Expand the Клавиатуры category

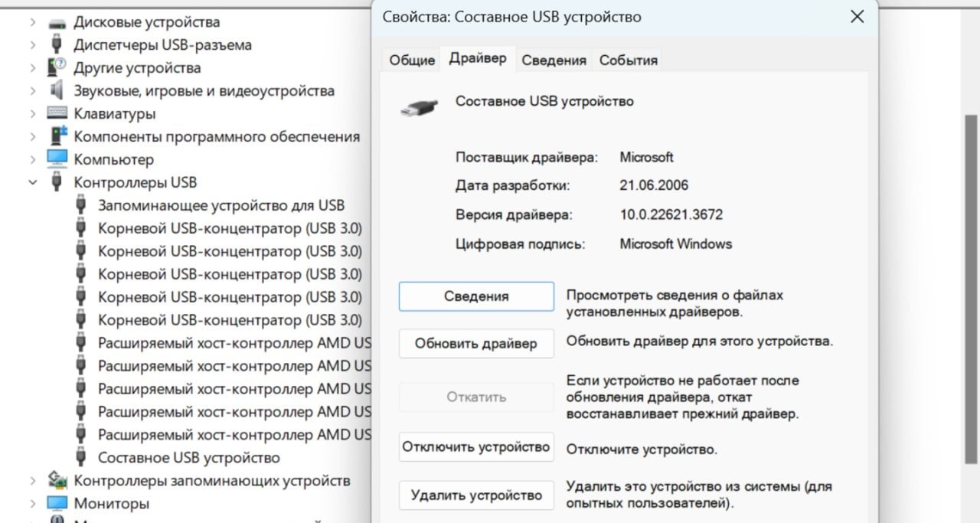click(x=32, y=113)
